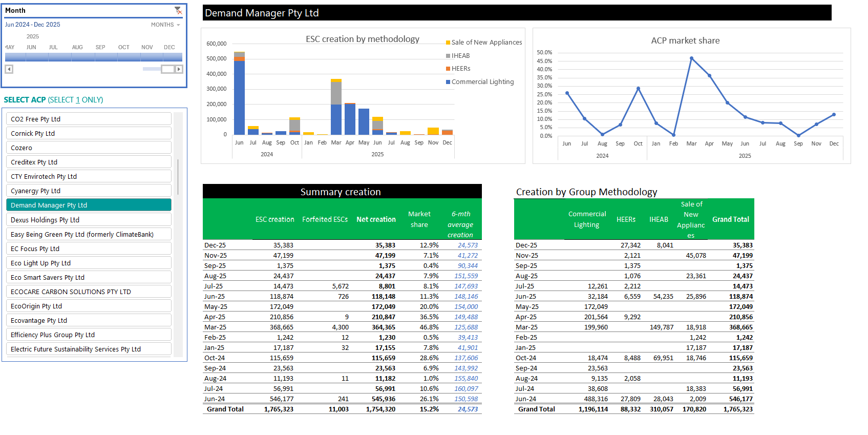Choose ECOCARE CARBON SOLUTIONS PTY LTD item
Screen dimensions: 868x435
click(x=89, y=292)
